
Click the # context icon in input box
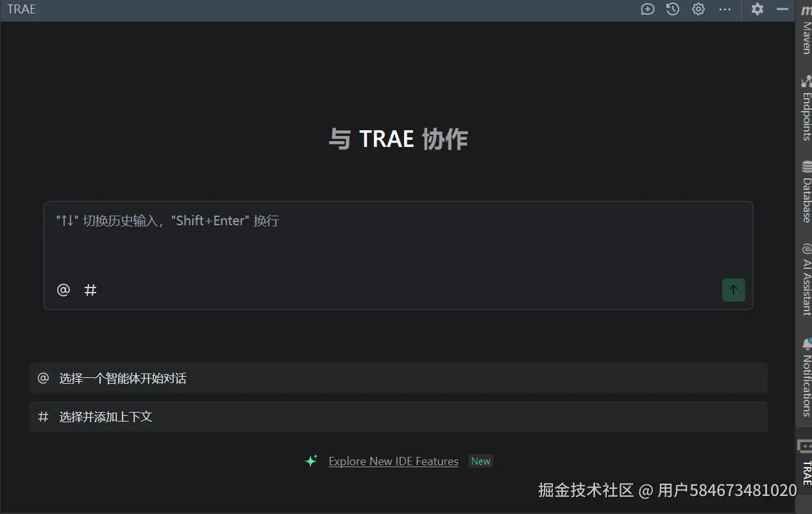click(x=90, y=290)
